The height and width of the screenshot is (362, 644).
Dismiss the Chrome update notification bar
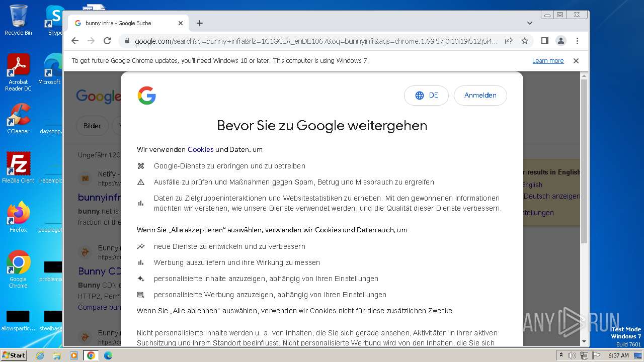click(576, 61)
